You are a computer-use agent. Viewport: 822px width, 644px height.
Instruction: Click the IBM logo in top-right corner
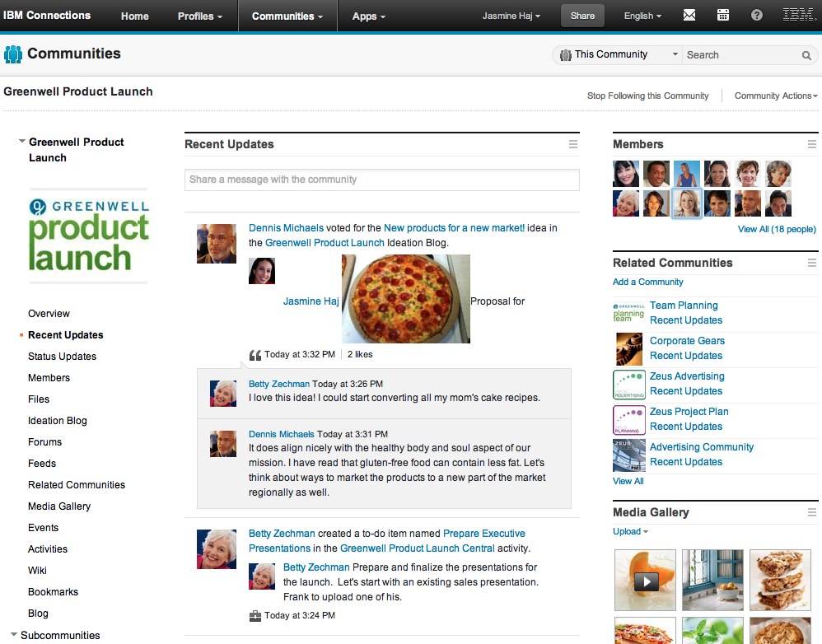pos(801,14)
